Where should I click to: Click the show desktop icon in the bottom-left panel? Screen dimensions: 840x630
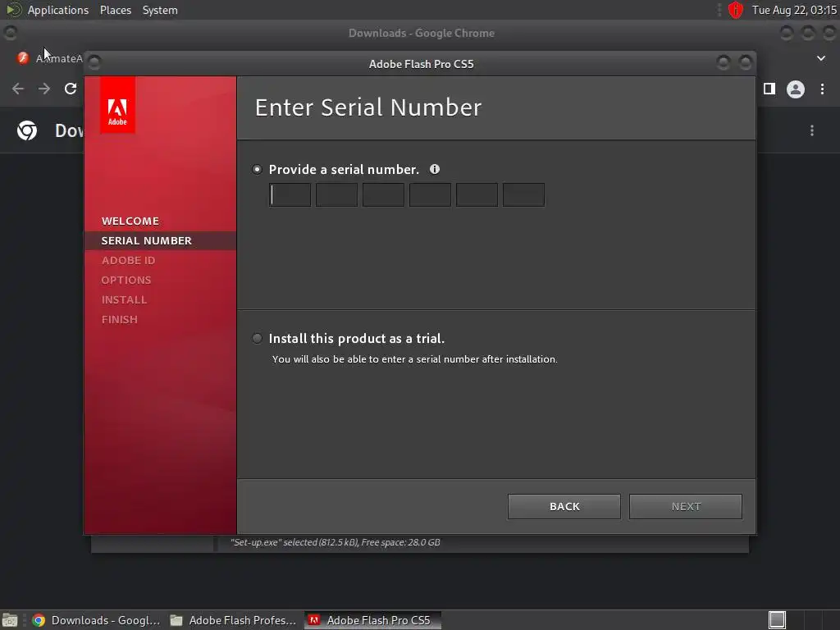point(10,620)
